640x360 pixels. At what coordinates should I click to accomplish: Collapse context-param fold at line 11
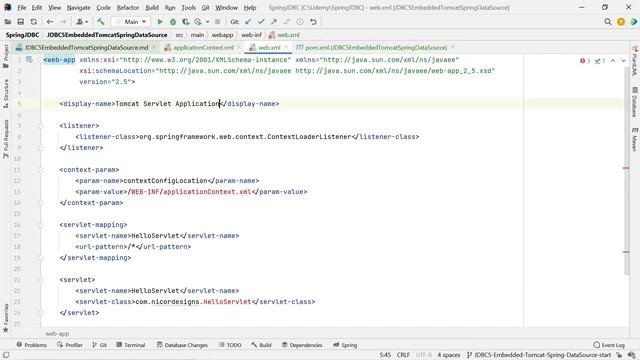(x=40, y=170)
